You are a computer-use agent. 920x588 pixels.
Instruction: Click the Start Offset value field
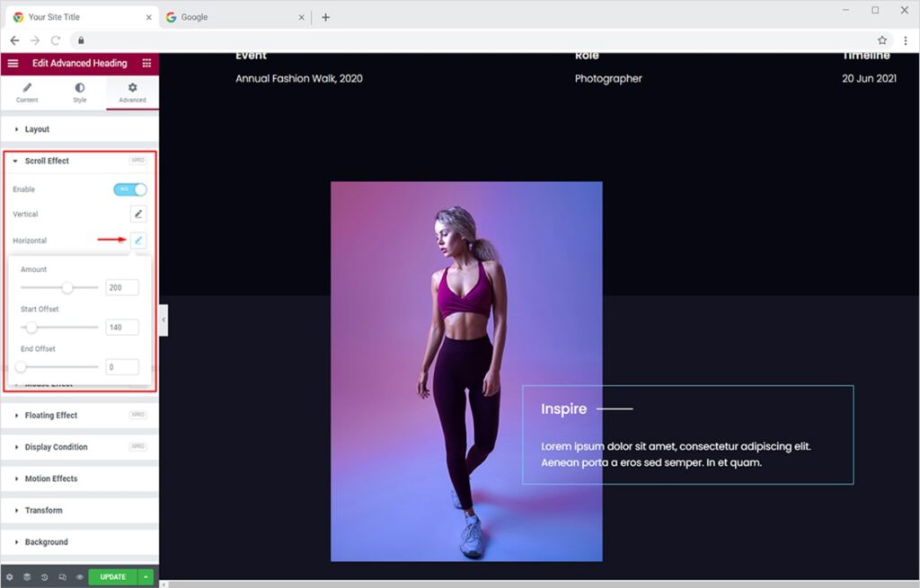coord(121,328)
